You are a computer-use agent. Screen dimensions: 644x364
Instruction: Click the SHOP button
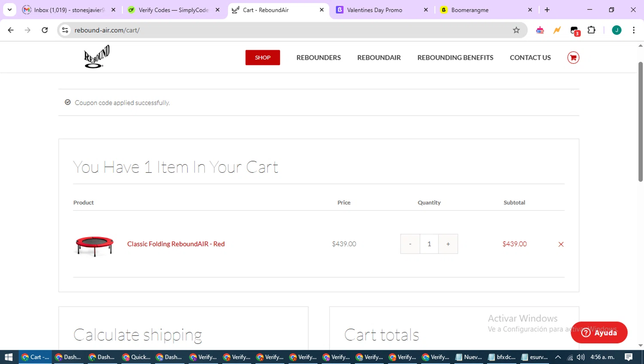263,58
